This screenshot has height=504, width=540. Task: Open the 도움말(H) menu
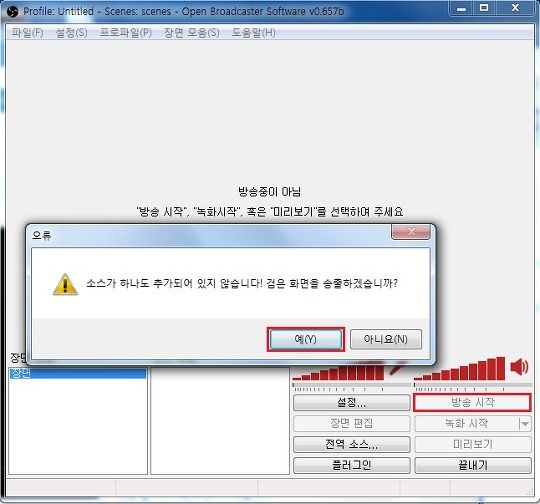click(x=253, y=33)
